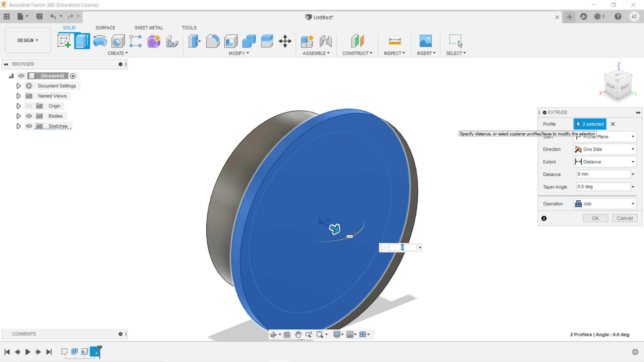Open the Direction One Side dropdown

point(605,149)
